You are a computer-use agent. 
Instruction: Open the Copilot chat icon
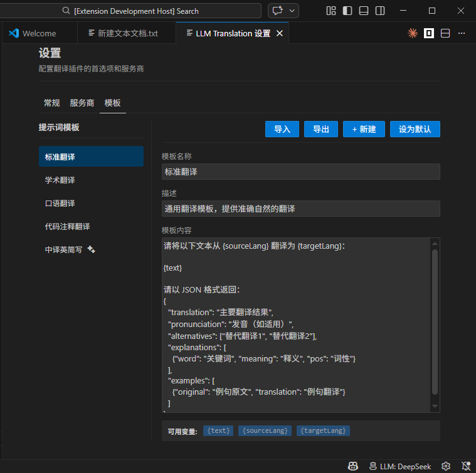[x=277, y=11]
